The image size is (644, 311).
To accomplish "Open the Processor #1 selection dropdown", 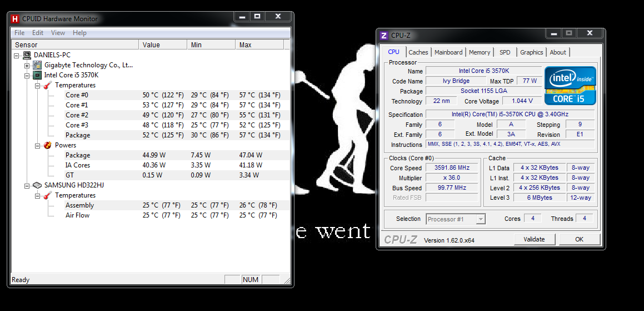I will point(481,219).
